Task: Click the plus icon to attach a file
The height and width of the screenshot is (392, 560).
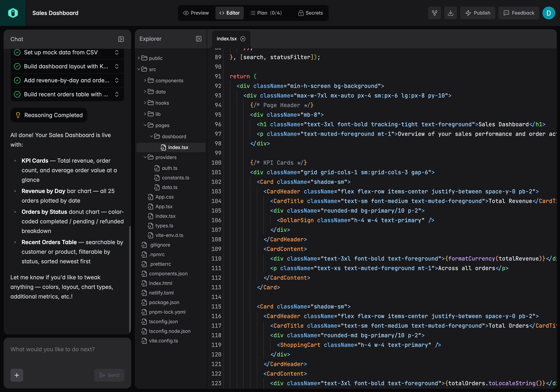Action: click(17, 375)
